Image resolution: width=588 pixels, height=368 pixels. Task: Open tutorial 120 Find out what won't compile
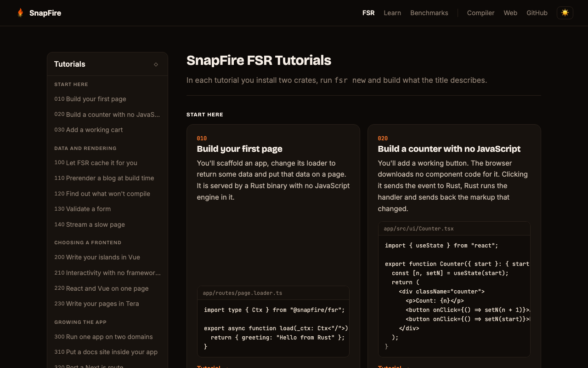tap(107, 194)
